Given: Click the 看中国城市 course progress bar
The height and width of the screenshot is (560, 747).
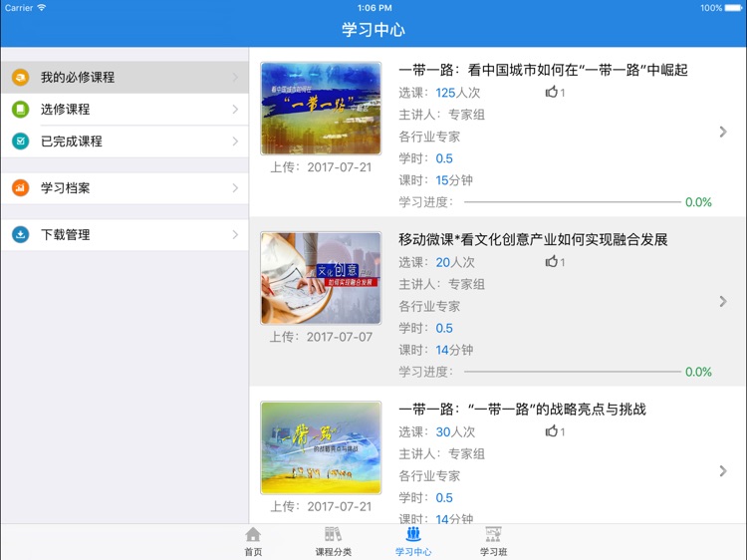Looking at the screenshot, I should pos(572,202).
